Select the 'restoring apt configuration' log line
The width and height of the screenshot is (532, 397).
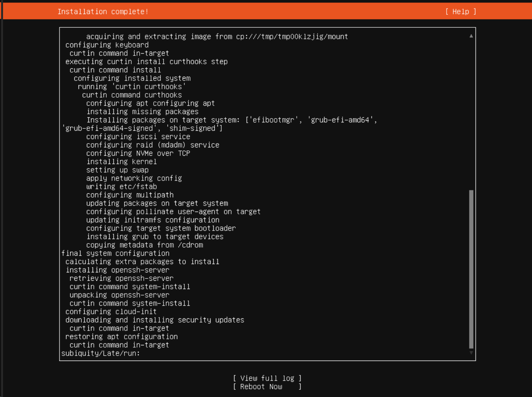coord(121,337)
